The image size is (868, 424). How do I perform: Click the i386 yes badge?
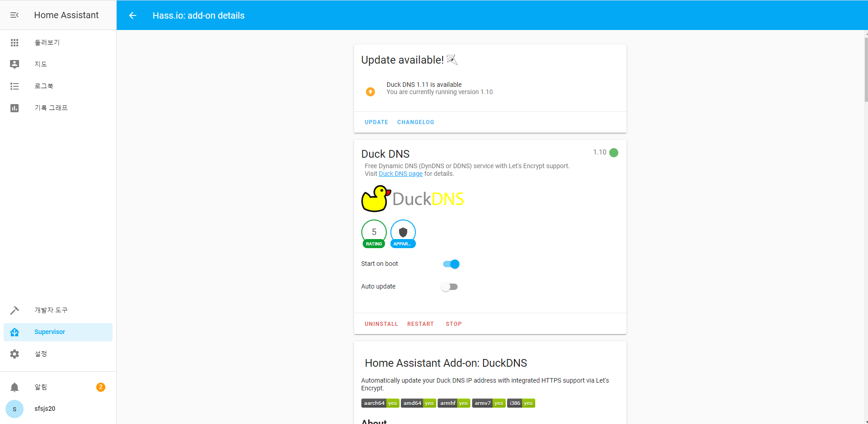521,403
